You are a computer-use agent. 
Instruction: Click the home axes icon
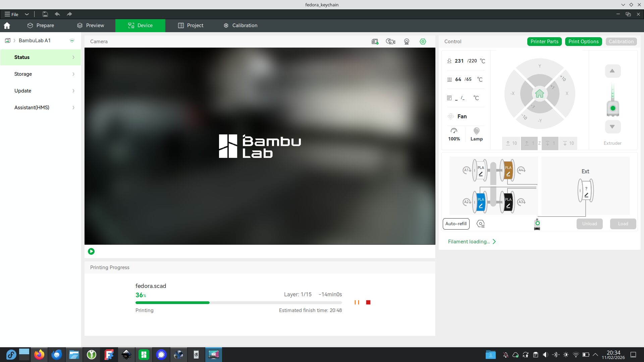[x=539, y=94]
